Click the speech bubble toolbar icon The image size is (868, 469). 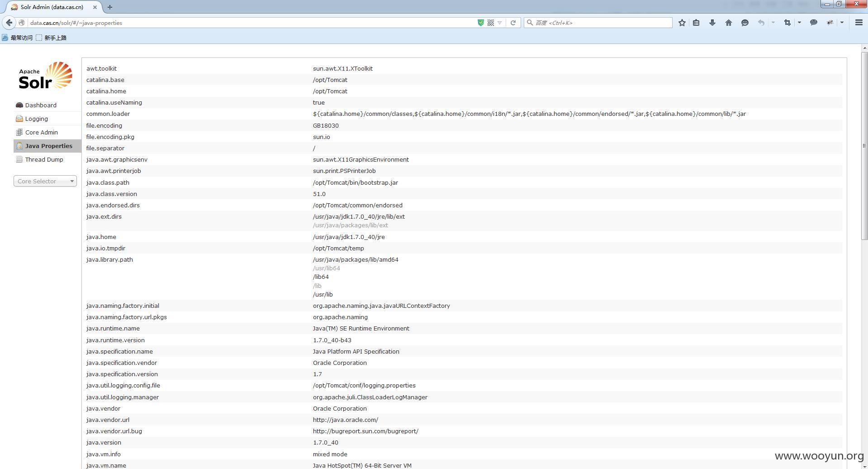click(x=814, y=23)
